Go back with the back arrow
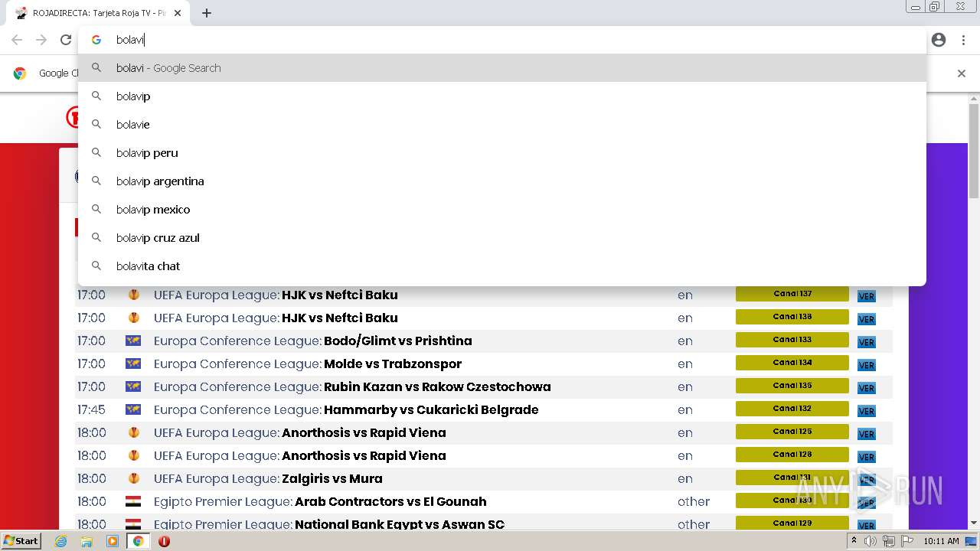This screenshot has width=980, height=551. [17, 40]
